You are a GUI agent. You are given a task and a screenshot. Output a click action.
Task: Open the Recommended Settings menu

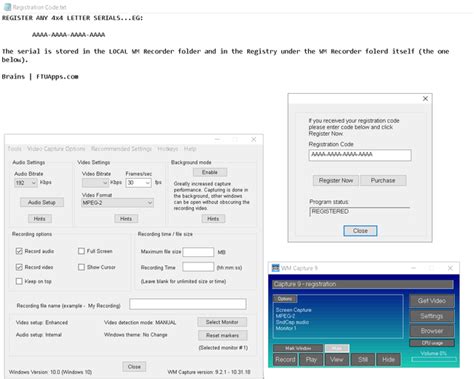click(121, 149)
